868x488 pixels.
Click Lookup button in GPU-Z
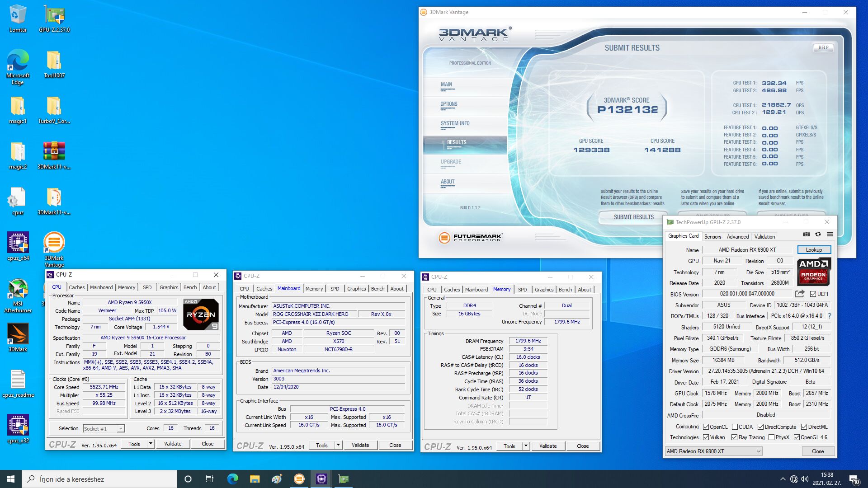point(814,250)
